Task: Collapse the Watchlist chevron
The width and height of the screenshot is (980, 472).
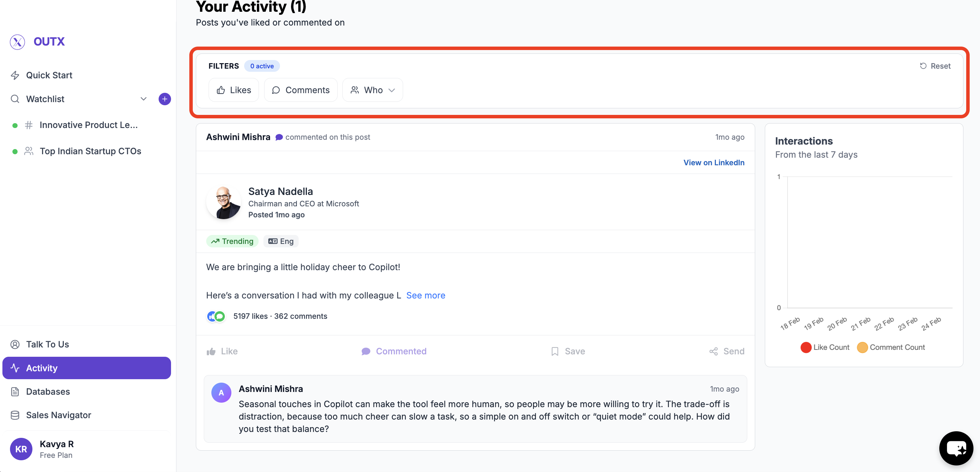Action: (x=143, y=99)
